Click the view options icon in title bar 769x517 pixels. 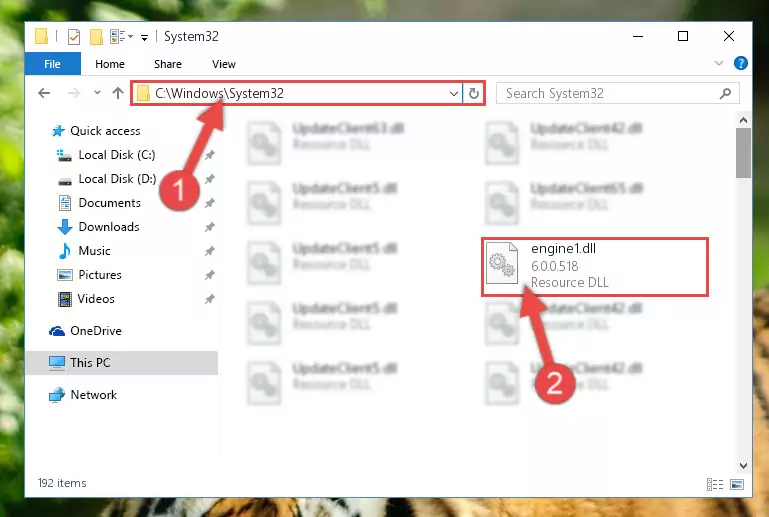tap(118, 37)
